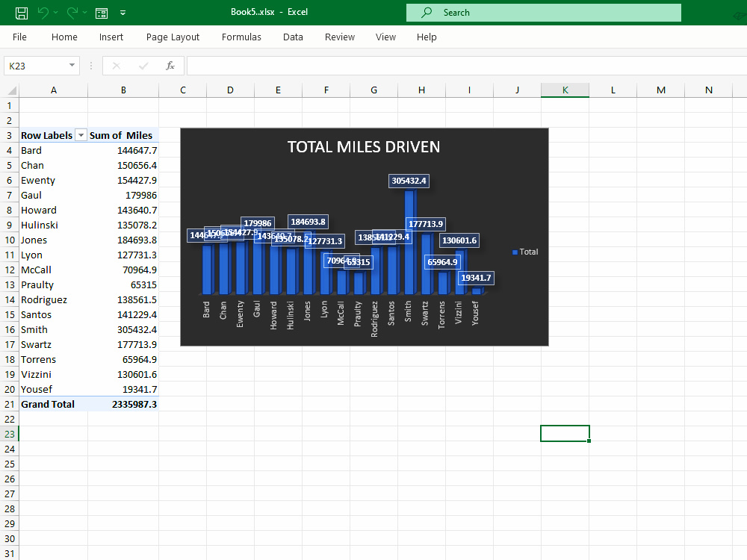747x560 pixels.
Task: Click the 184693.8 data label on chart
Action: coord(308,222)
